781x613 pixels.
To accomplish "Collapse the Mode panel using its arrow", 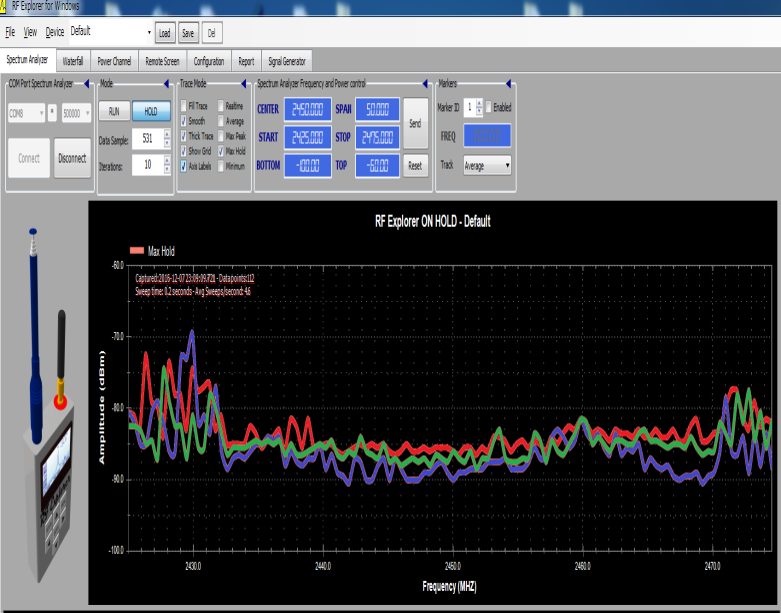I will click(166, 84).
